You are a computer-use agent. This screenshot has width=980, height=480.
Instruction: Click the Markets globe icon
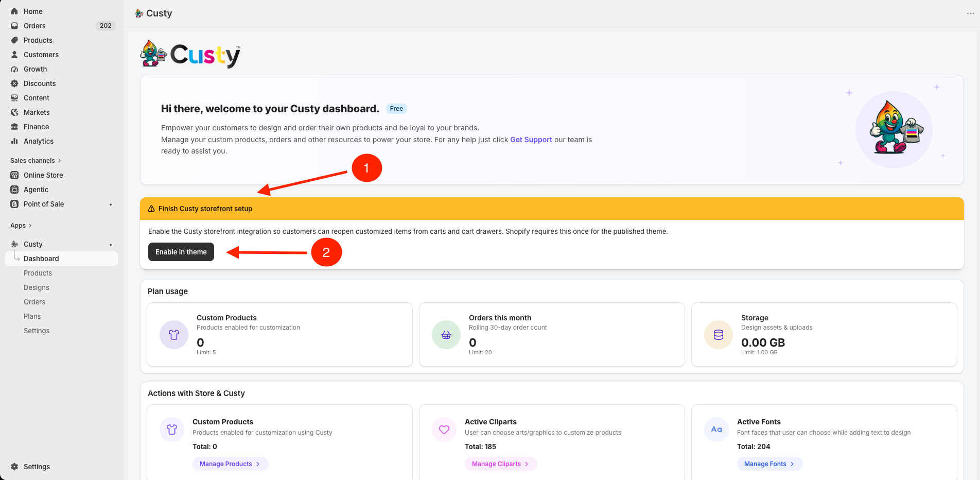click(x=14, y=112)
